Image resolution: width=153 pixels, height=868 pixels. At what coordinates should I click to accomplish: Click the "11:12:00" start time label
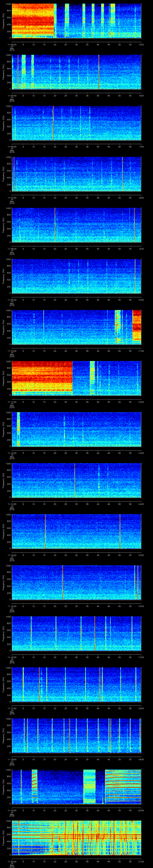click(12, 453)
